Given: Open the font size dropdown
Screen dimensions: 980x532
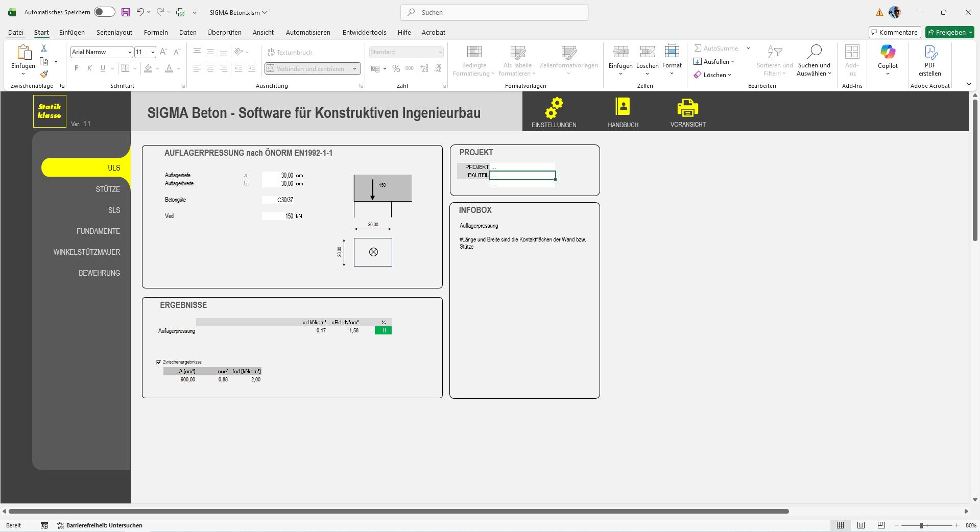Looking at the screenshot, I should point(152,52).
